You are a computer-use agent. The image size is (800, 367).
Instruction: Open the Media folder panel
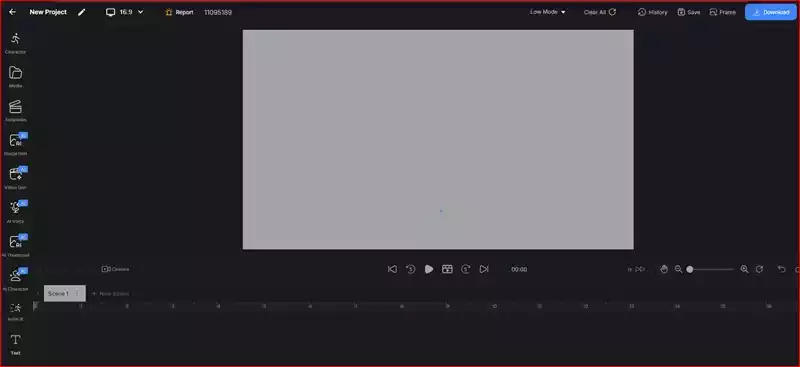[x=15, y=77]
